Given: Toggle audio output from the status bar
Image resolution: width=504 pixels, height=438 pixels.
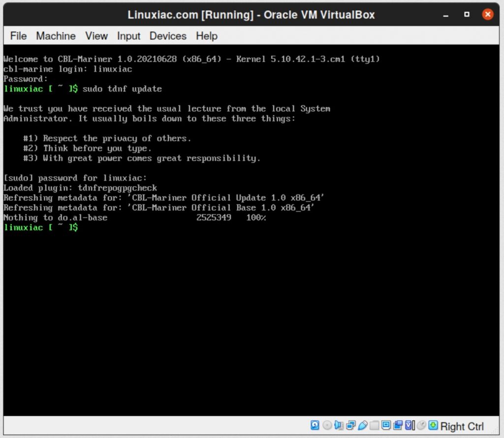Looking at the screenshot, I should [x=338, y=425].
